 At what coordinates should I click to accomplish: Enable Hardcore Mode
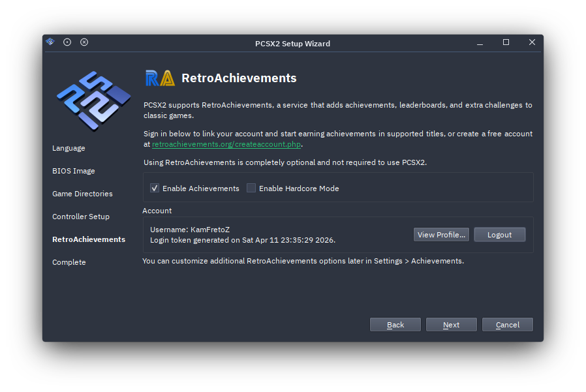251,188
